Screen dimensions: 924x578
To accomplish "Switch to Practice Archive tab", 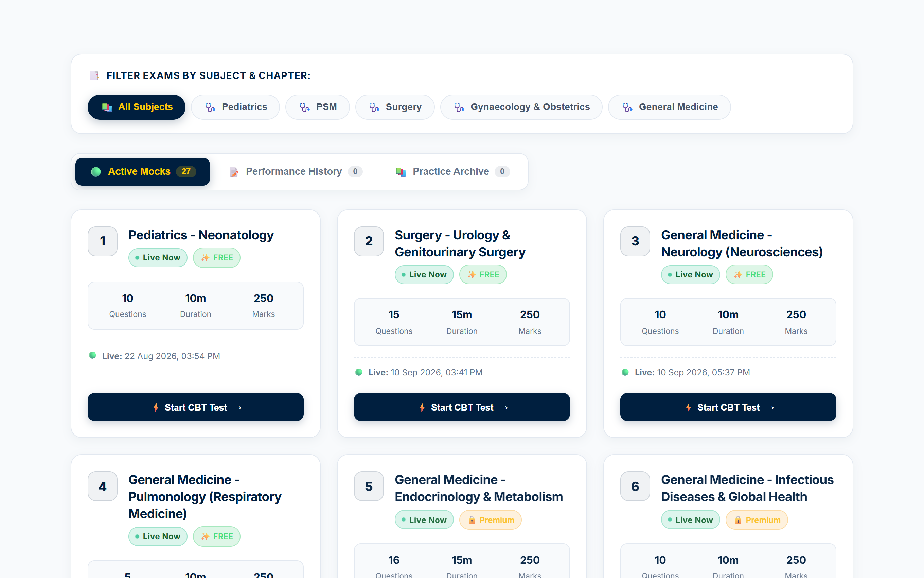I will click(453, 172).
